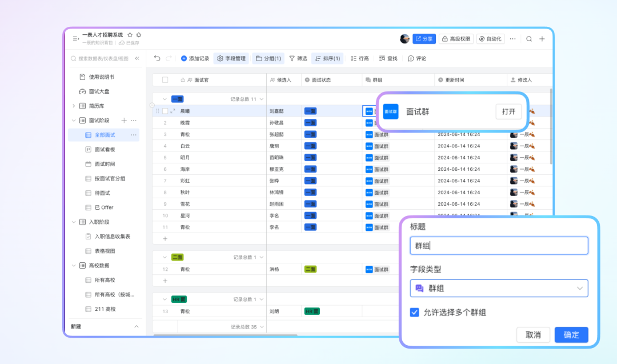Click the undo arrow icon
The image size is (617, 364).
[x=157, y=58]
